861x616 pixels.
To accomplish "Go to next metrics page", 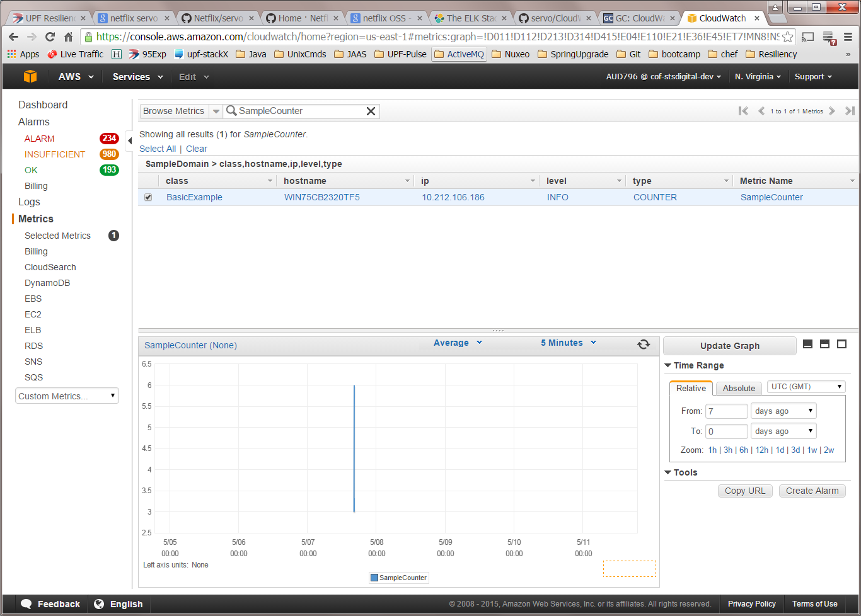I will (832, 111).
